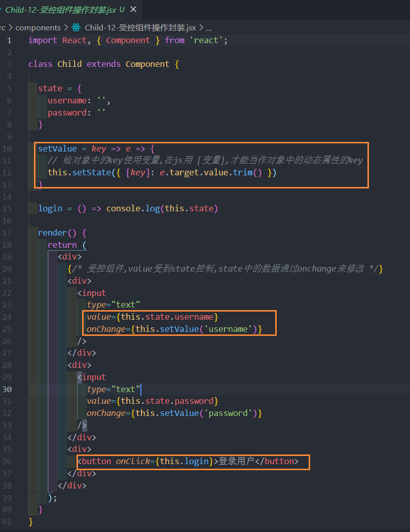410x532 pixels.
Task: Click "setValue('password')" on line 32
Action: tap(208, 413)
